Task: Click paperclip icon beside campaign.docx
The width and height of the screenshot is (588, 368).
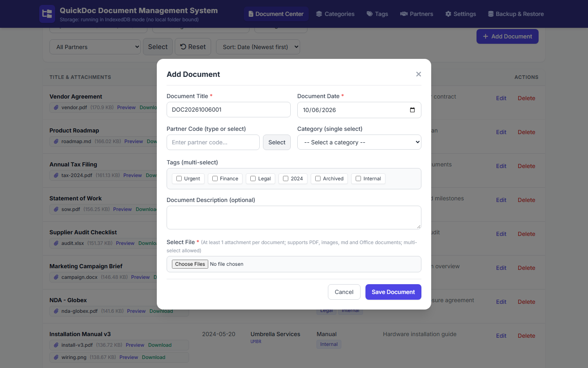Action: 56,277
